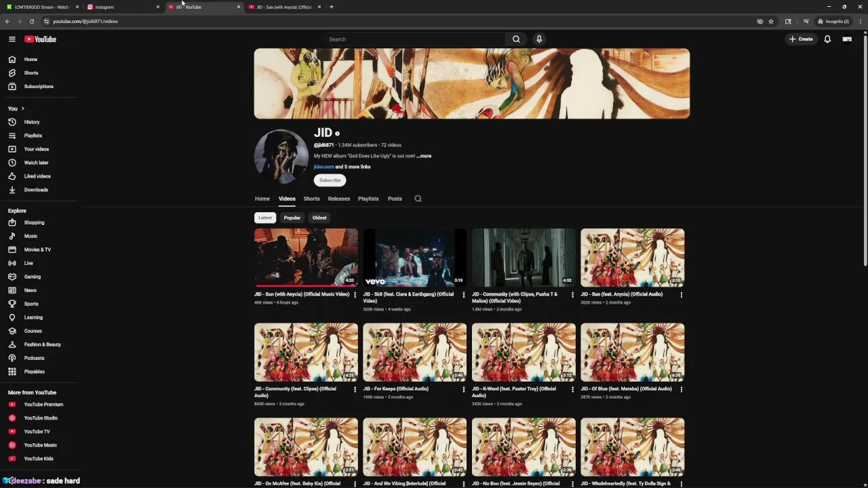Open options menu for Sun Official Music Video
The image size is (868, 488).
[x=355, y=295]
